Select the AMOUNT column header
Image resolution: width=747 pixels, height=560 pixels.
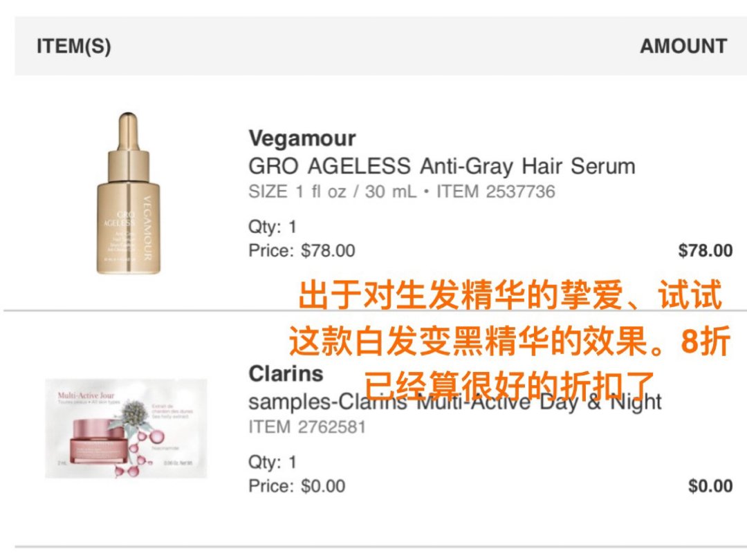pyautogui.click(x=683, y=46)
